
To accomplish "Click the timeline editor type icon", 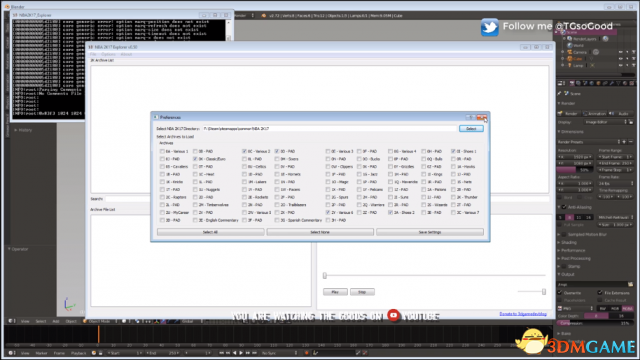I will (11, 353).
